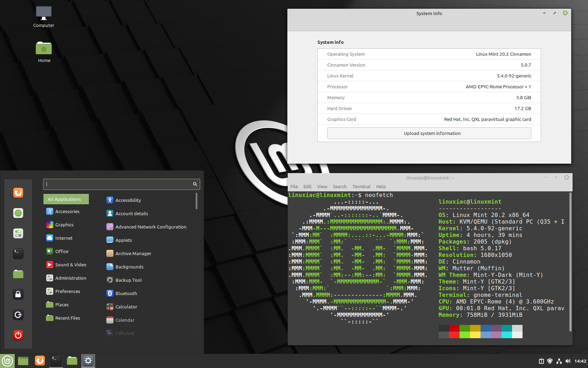The height and width of the screenshot is (368, 588).
Task: Click the search magnifier in menu
Action: coord(195,184)
